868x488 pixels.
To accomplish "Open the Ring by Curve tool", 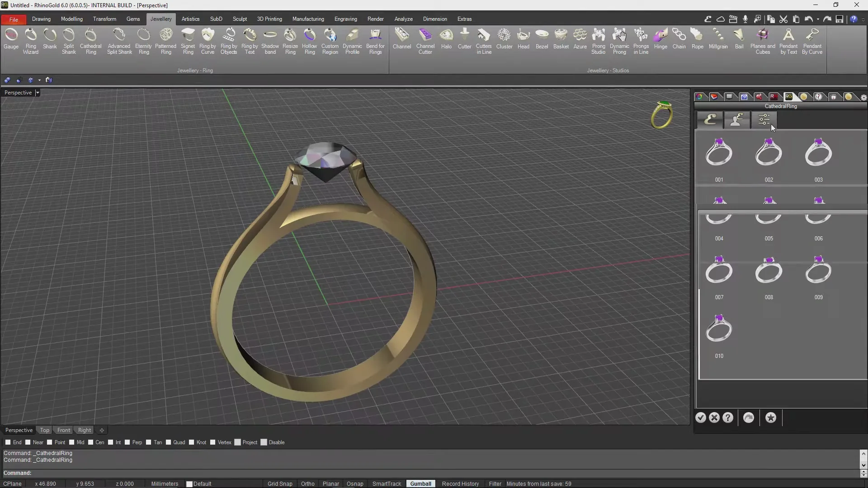I will click(x=208, y=41).
